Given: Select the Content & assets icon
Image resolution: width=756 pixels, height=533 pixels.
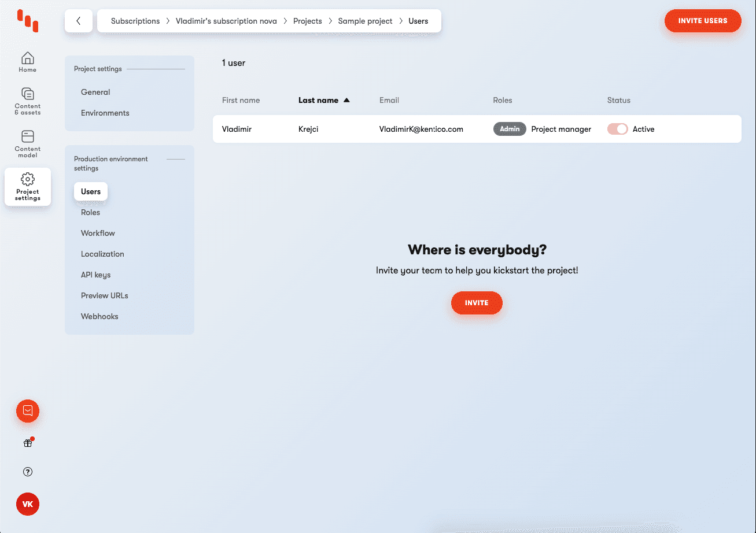Looking at the screenshot, I should pos(27,101).
